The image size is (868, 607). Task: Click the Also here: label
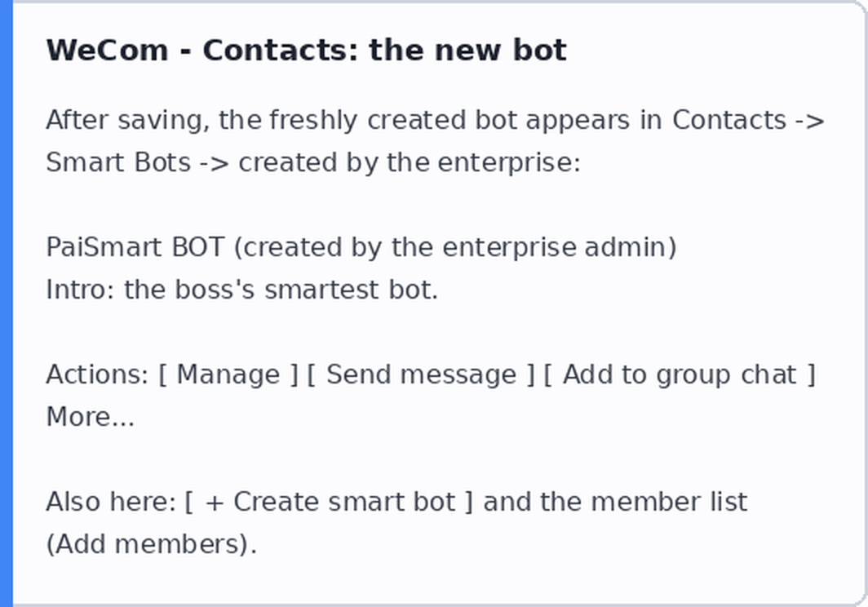(111, 502)
